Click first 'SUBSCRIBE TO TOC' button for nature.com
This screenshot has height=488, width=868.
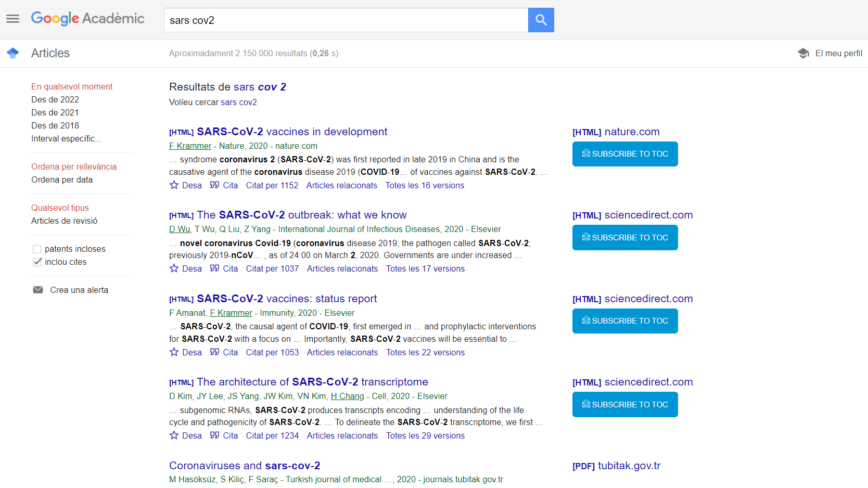[x=624, y=154]
